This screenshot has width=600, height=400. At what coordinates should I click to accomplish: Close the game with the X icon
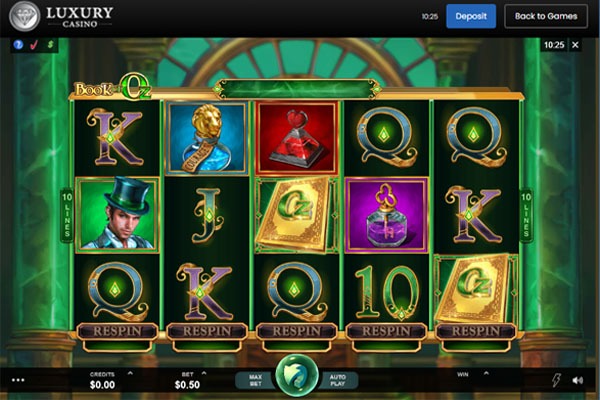click(575, 45)
